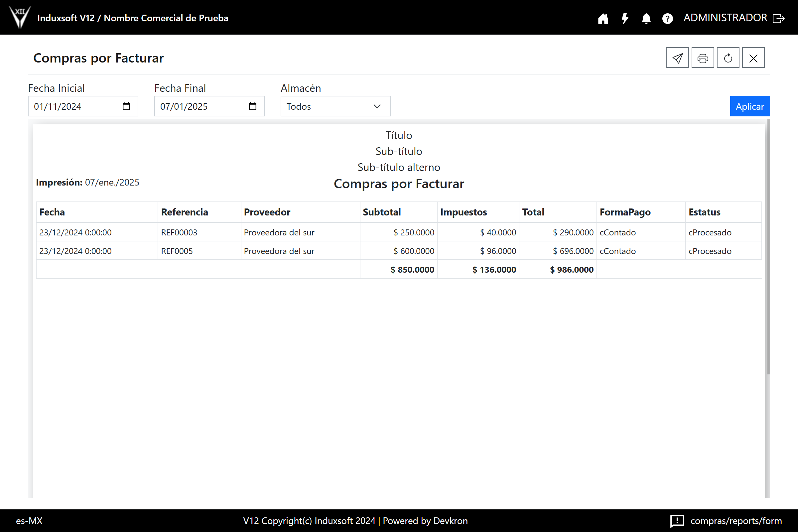Open the lightning bolt quick actions
Viewport: 798px width, 532px height.
coord(625,18)
